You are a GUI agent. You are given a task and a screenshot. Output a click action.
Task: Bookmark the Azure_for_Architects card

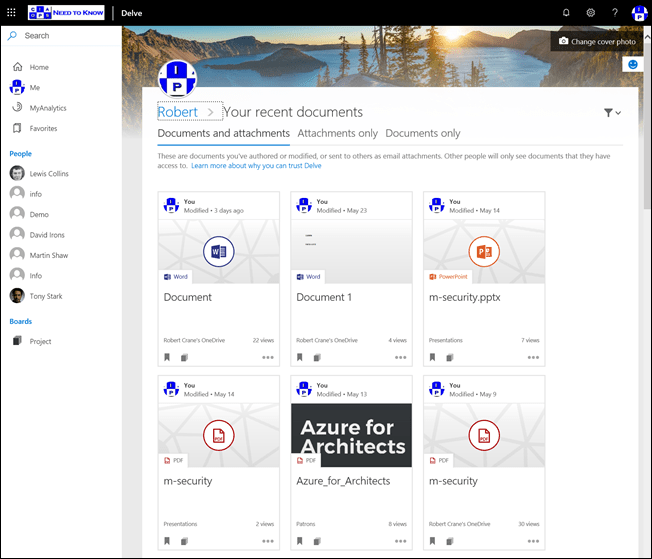coord(300,541)
